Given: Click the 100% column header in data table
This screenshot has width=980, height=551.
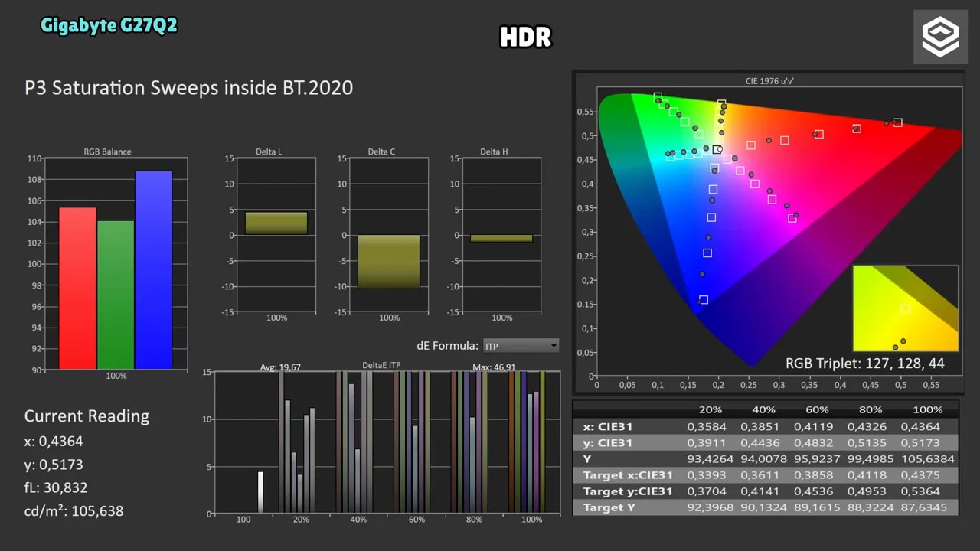Looking at the screenshot, I should [x=928, y=409].
